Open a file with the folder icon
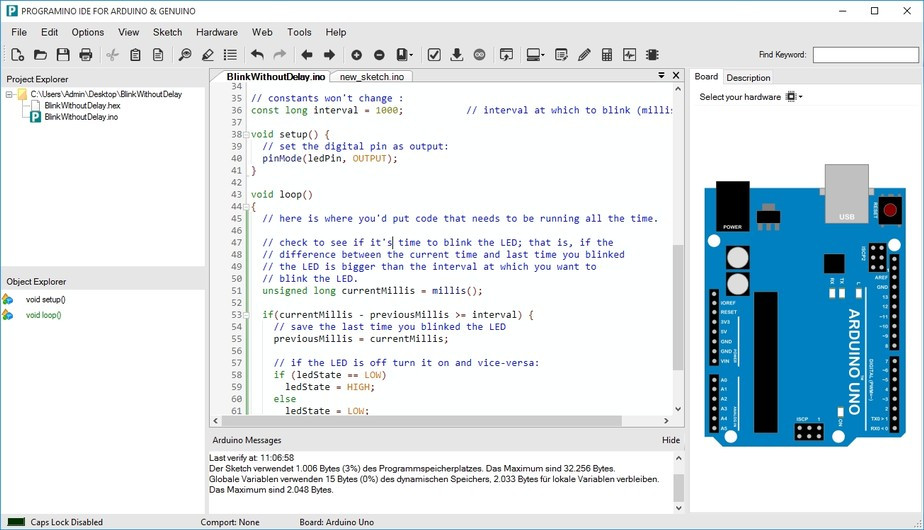Image resolution: width=924 pixels, height=530 pixels. coord(40,55)
